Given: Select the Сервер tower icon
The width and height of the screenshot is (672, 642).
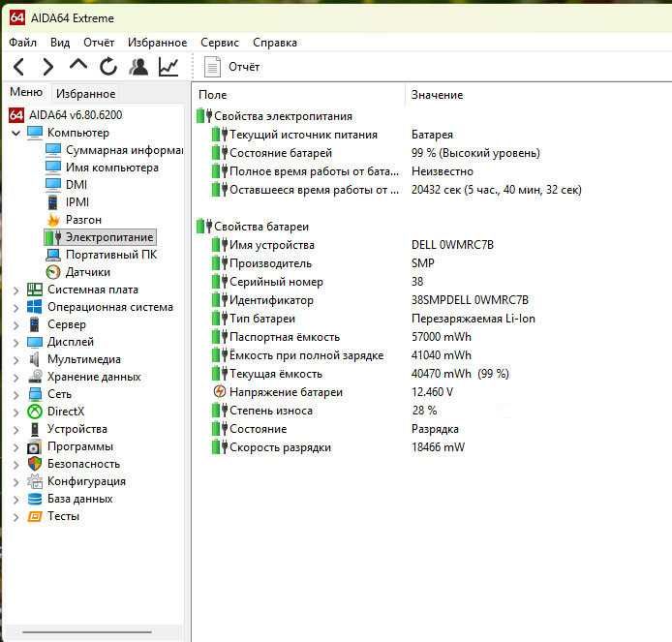Looking at the screenshot, I should pos(34,324).
